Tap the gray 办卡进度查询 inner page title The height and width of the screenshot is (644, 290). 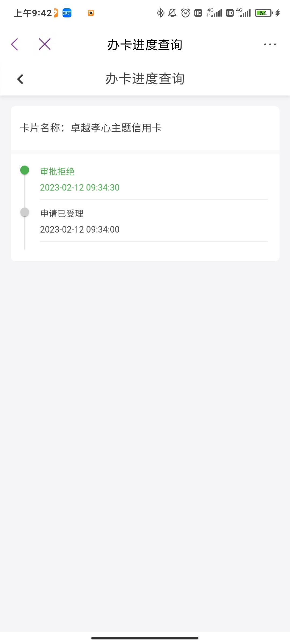(x=145, y=79)
